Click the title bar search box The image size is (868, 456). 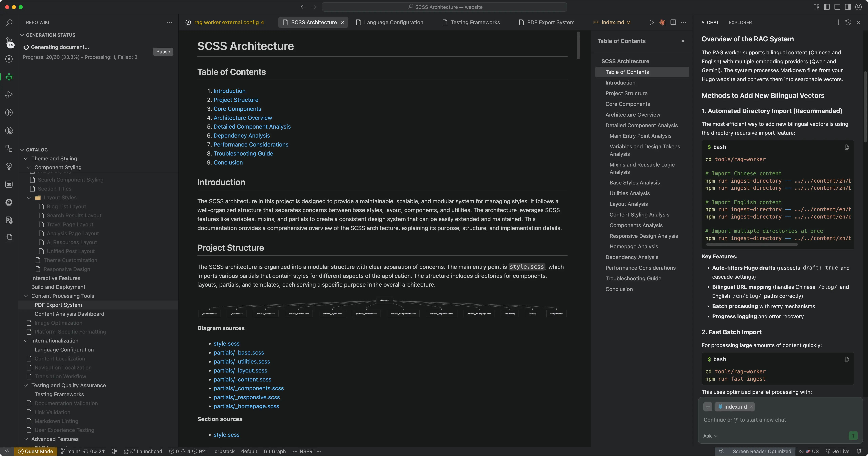(444, 7)
